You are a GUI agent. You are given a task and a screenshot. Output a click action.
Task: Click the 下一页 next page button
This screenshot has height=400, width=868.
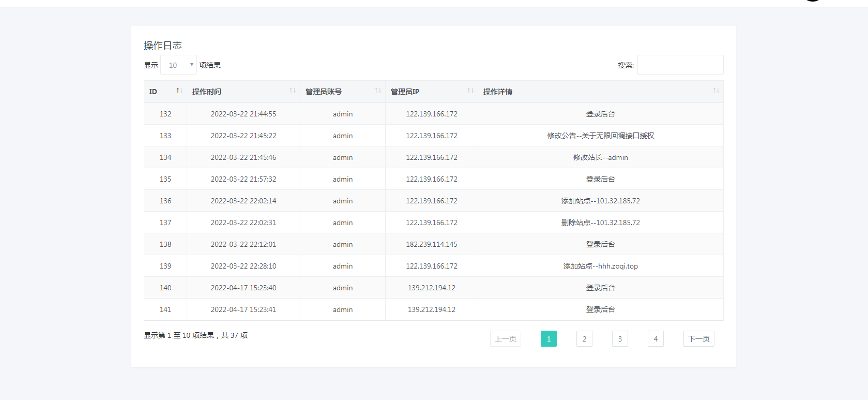[x=698, y=339]
